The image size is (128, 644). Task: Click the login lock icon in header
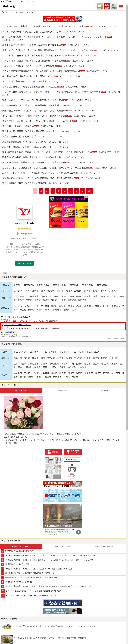tap(100, 6)
